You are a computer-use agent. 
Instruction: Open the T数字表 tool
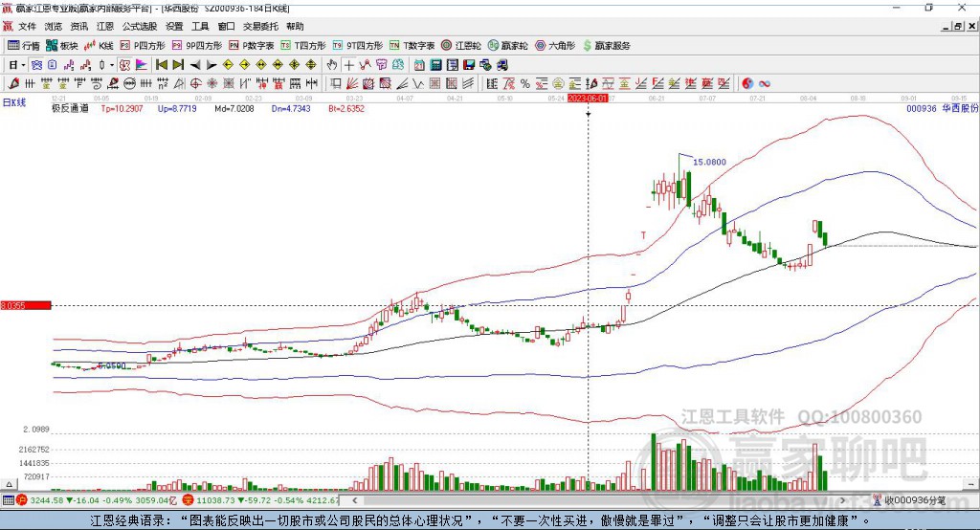click(412, 46)
